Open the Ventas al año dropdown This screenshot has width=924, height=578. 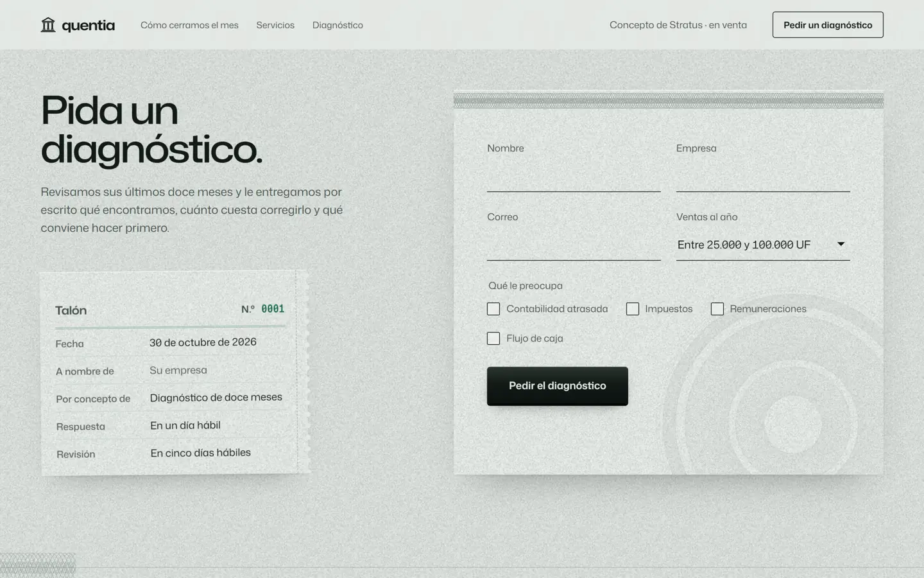763,245
